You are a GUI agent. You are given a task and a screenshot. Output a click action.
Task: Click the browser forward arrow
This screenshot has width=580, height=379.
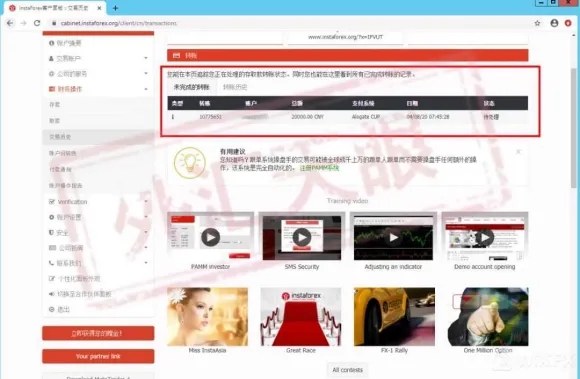(x=23, y=23)
